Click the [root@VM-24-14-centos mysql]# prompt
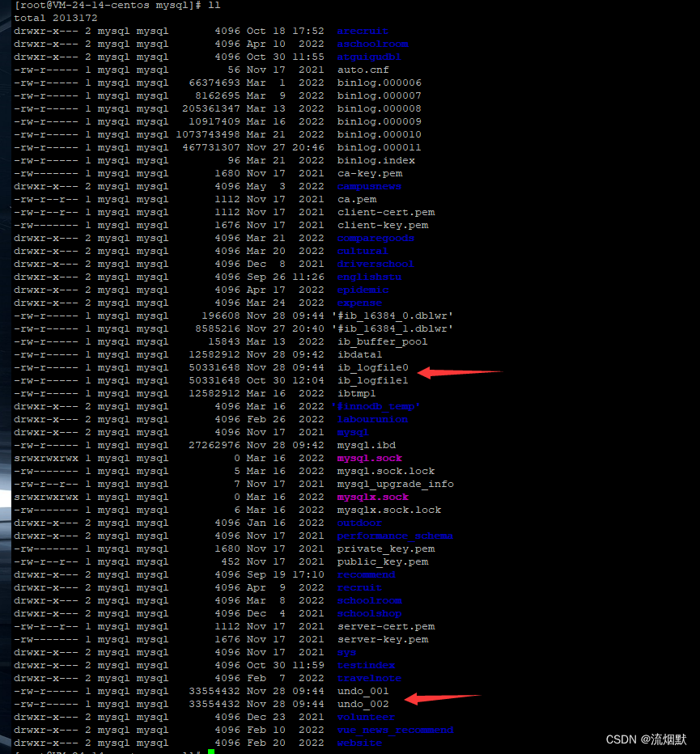Viewport: 700px width, 754px height. (108, 6)
